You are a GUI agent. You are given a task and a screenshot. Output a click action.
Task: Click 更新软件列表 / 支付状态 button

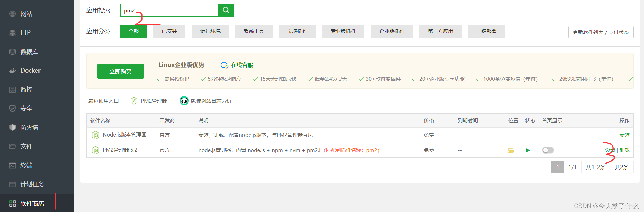point(601,32)
